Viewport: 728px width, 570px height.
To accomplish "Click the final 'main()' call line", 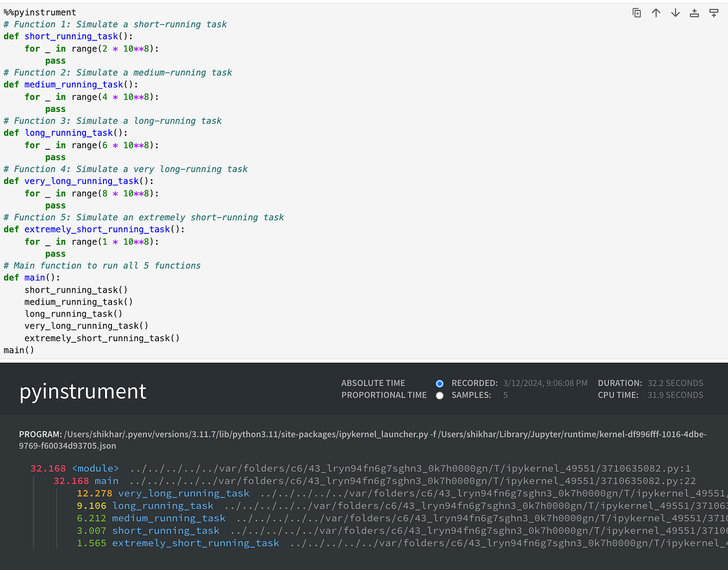I will (19, 350).
